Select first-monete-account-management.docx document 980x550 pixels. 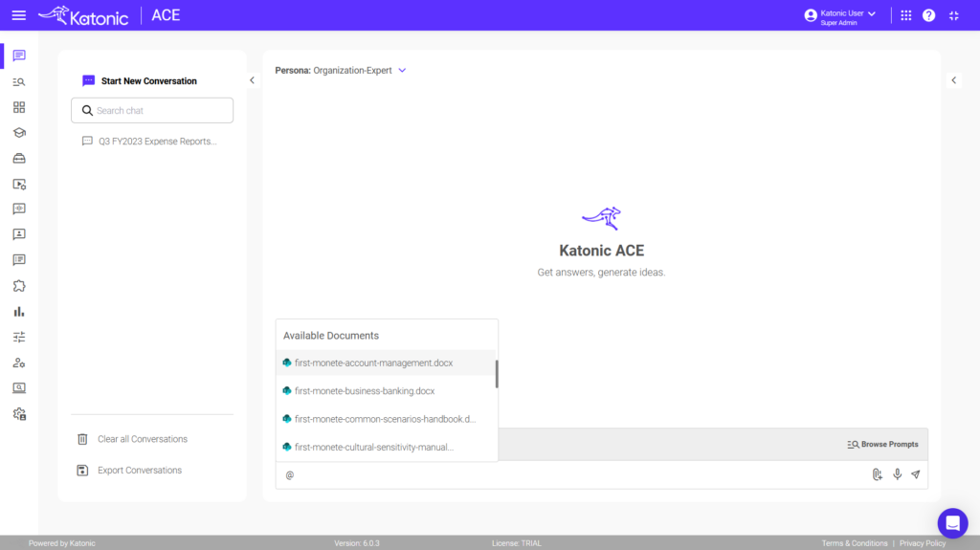pyautogui.click(x=386, y=363)
